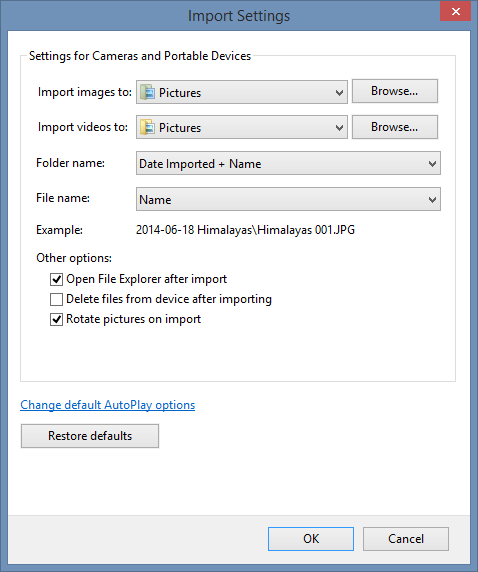Click the example file path text
The width and height of the screenshot is (478, 572).
pyautogui.click(x=245, y=230)
